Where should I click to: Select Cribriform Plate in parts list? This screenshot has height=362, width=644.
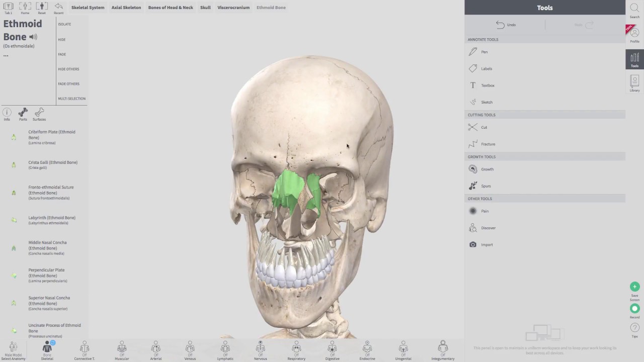pos(44,137)
